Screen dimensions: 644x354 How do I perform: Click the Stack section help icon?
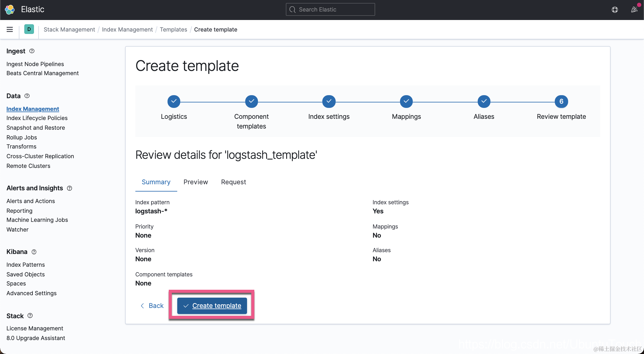tap(30, 316)
